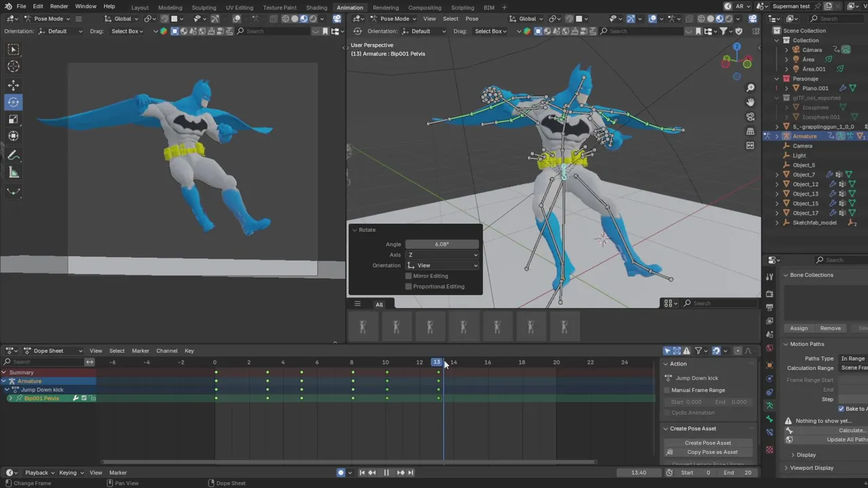868x488 pixels.
Task: Open the World properties tab
Action: point(769,348)
